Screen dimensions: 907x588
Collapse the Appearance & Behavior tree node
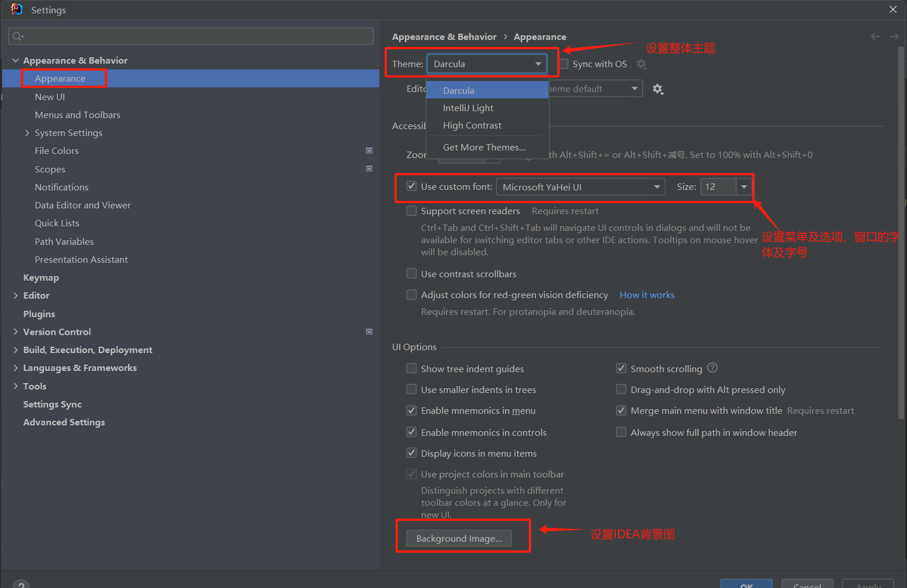click(16, 60)
